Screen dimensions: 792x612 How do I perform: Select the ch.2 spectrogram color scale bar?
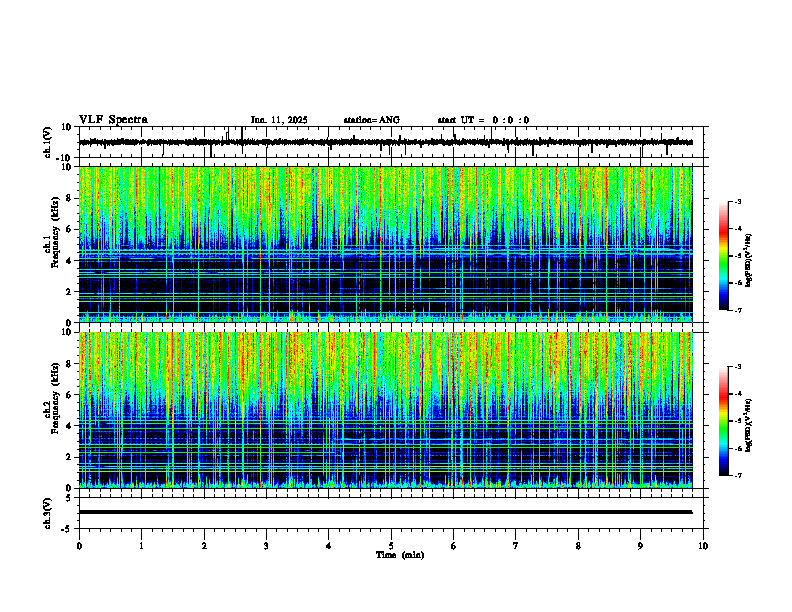(x=723, y=421)
